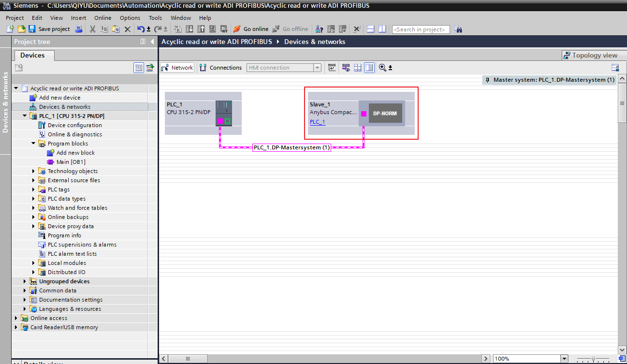Click the Start runtime RT icon
Image resolution: width=627 pixels, height=364 pixels.
(x=224, y=29)
